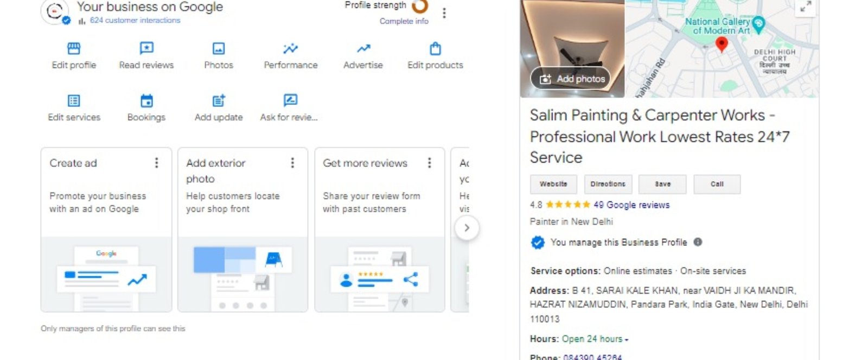Select verified blue check badge

point(538,243)
